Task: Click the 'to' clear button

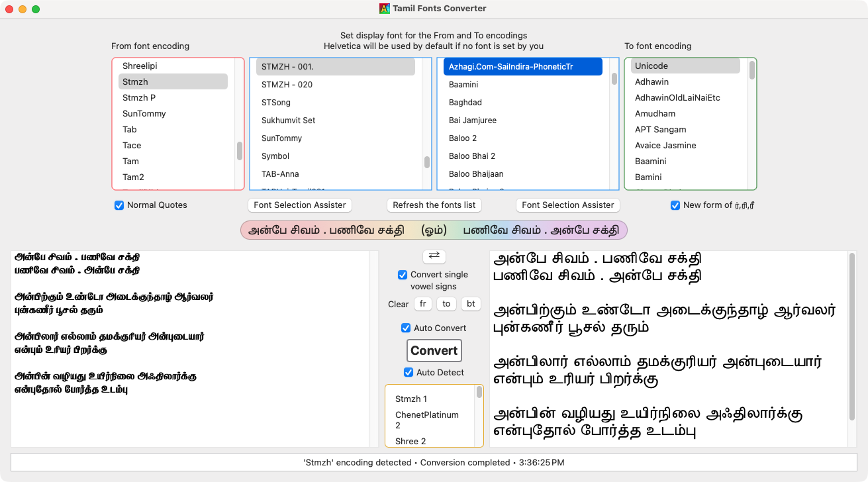Action: click(x=446, y=305)
